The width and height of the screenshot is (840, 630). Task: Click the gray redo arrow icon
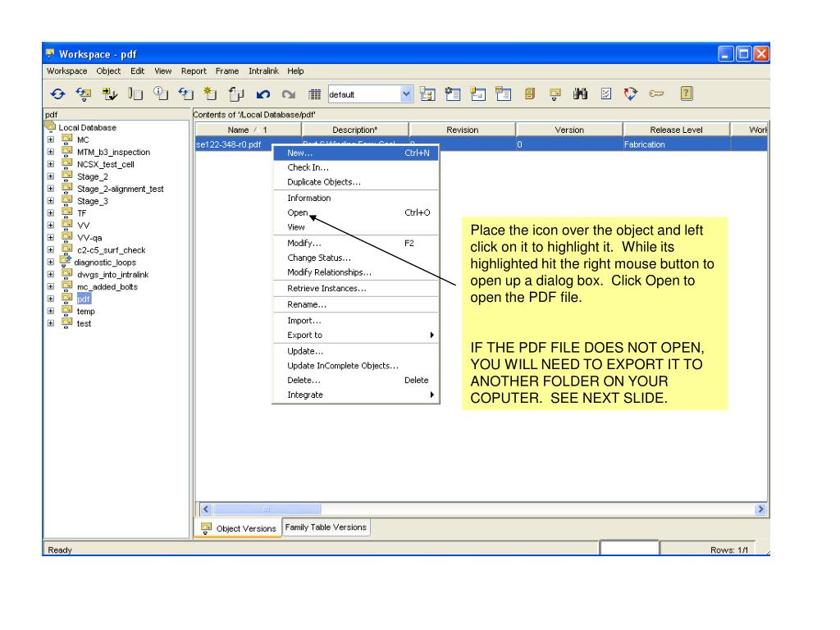click(289, 95)
